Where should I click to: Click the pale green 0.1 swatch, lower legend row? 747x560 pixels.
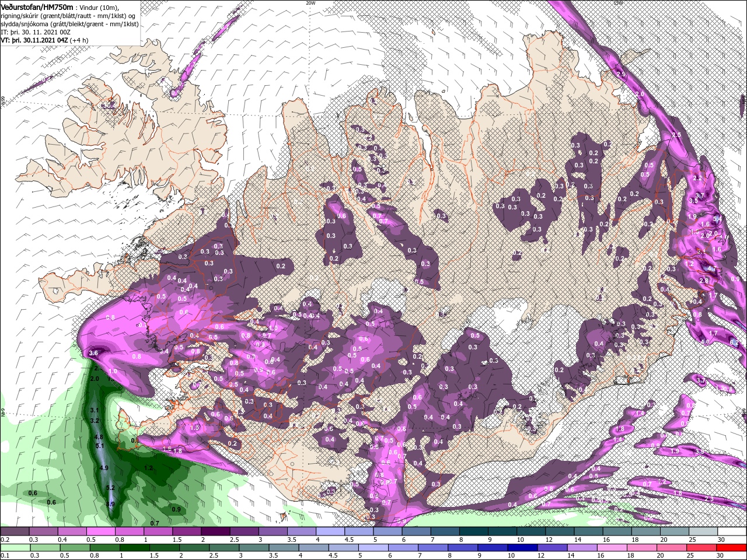point(15,548)
